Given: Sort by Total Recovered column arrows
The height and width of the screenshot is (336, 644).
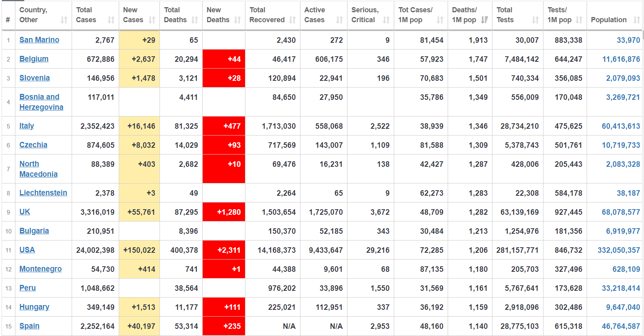Looking at the screenshot, I should coord(293,20).
